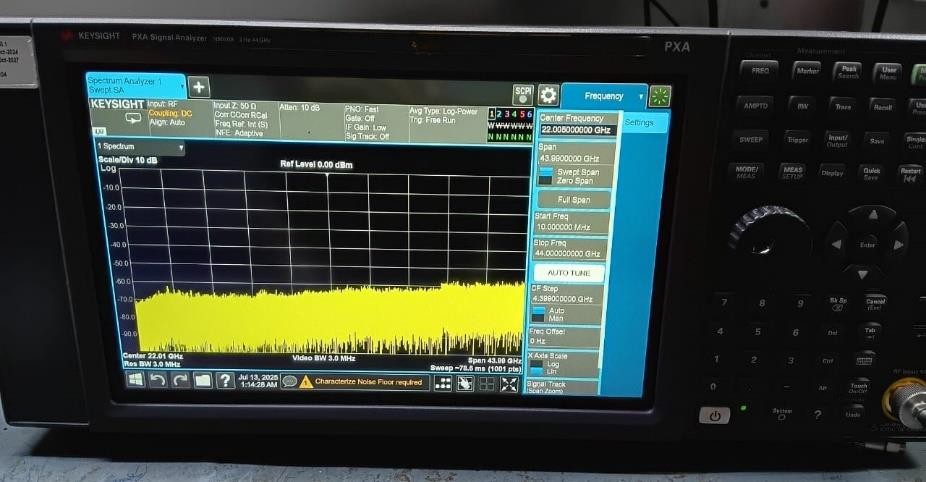Screen dimensions: 926x482
Task: Tap the Marker hardware key
Action: pos(807,72)
